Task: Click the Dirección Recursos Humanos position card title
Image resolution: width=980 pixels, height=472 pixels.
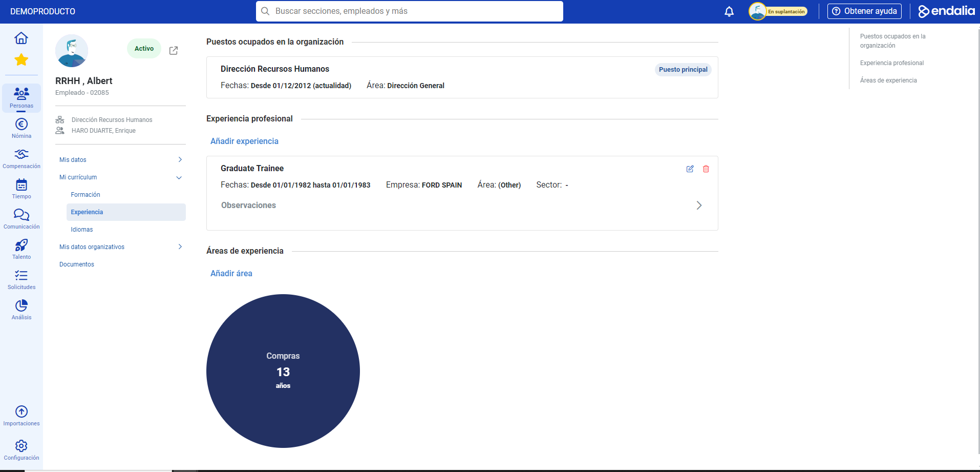Action: point(275,69)
